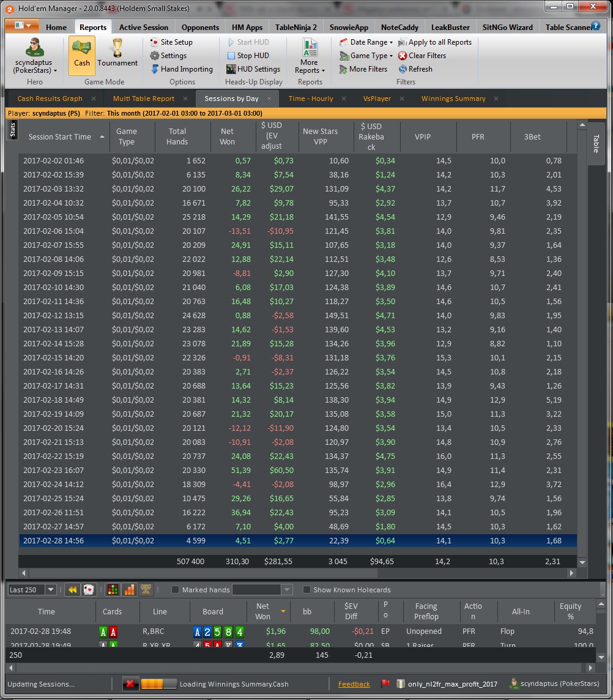Open the Opponents ribbon tab
This screenshot has height=700, width=613.
point(200,28)
